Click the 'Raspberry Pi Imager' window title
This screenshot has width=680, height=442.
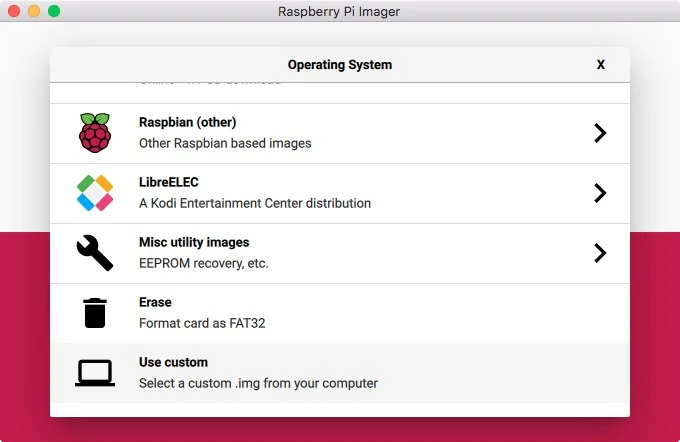[339, 11]
